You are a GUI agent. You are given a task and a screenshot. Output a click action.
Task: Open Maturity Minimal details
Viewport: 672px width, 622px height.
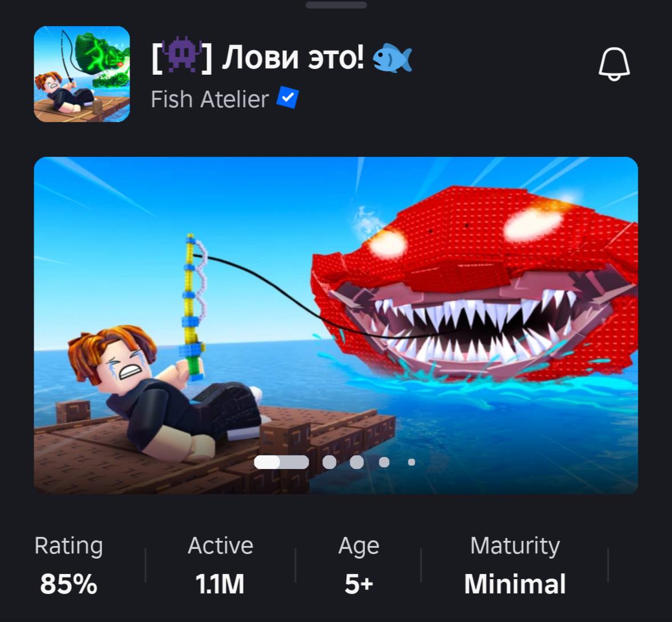(x=515, y=566)
